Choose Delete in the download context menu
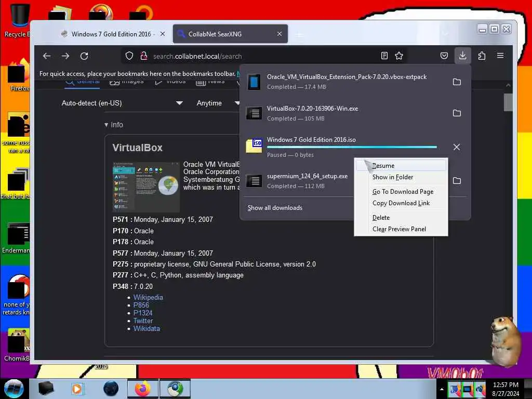532x399 pixels. point(401,218)
